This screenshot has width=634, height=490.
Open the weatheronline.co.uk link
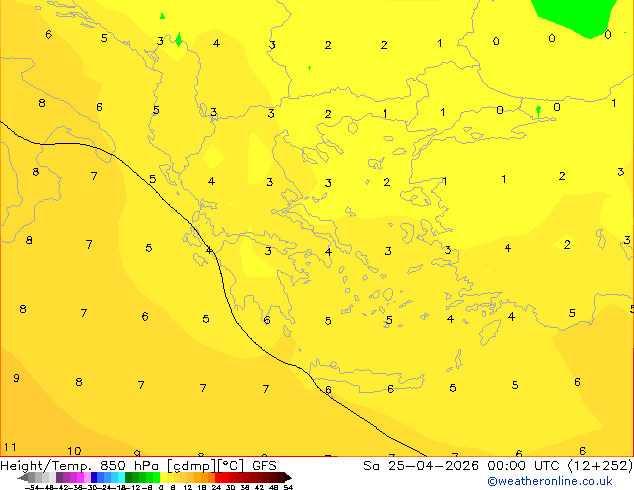tap(557, 480)
